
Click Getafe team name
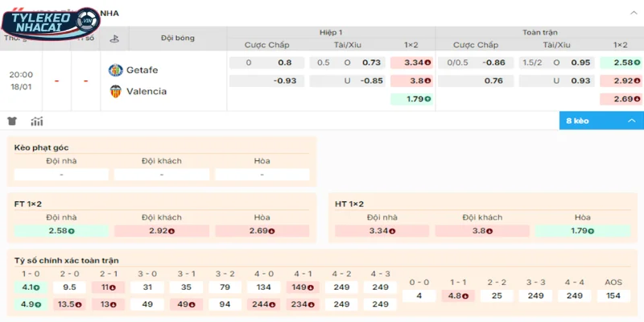coord(142,70)
